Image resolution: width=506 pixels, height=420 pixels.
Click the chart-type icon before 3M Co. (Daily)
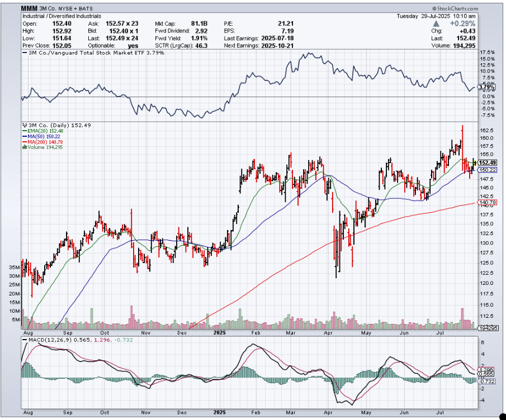point(25,126)
